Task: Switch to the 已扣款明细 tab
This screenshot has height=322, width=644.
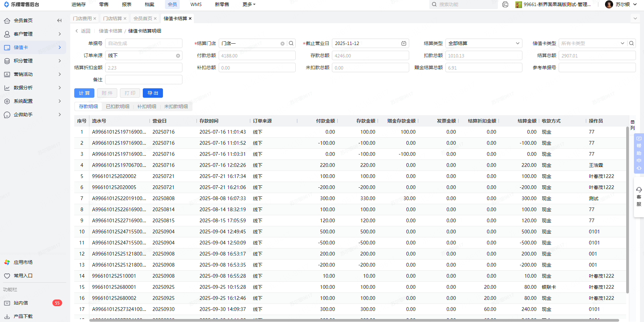Action: coord(118,106)
